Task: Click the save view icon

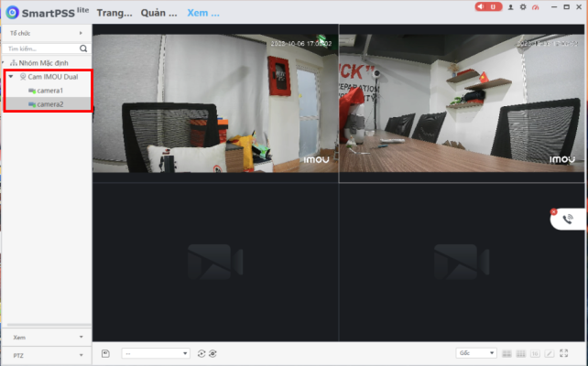Action: click(x=105, y=353)
